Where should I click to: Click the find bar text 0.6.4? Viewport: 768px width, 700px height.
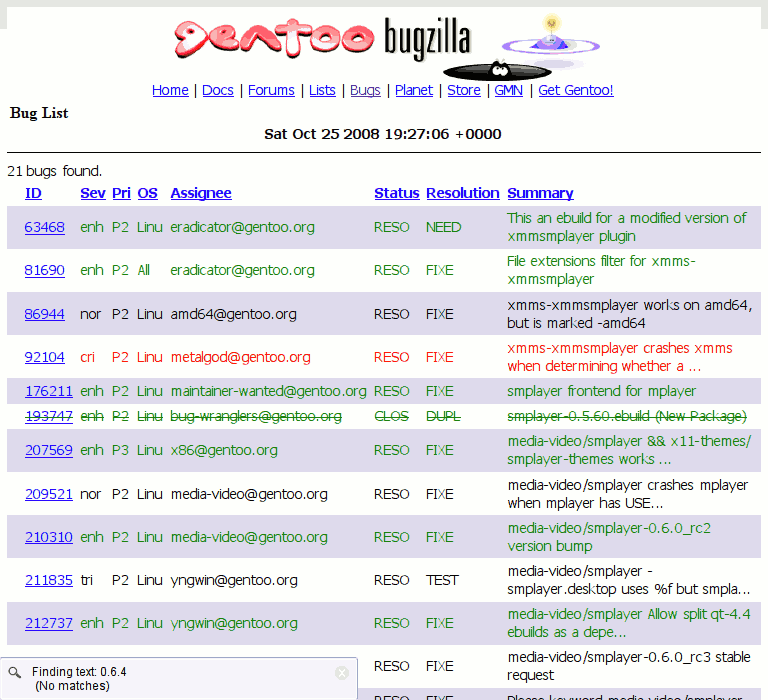113,672
